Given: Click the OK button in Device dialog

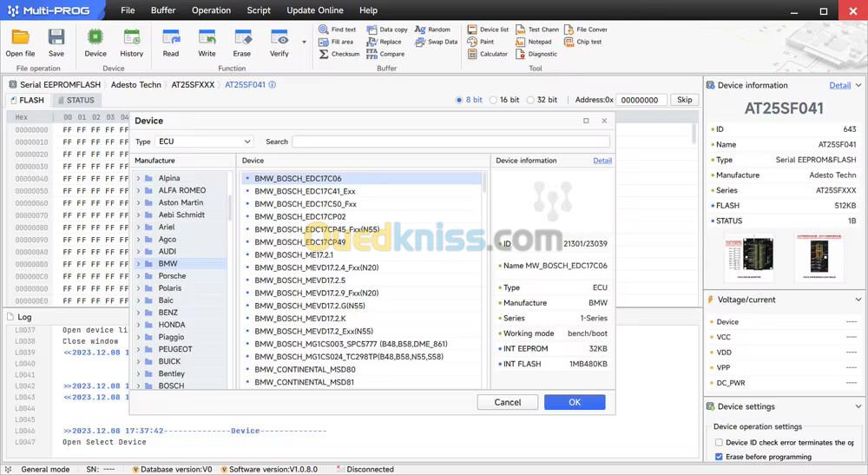Looking at the screenshot, I should click(x=574, y=402).
